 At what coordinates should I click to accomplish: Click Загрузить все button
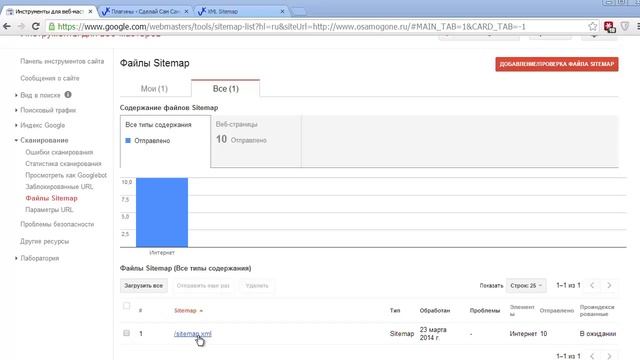(143, 286)
